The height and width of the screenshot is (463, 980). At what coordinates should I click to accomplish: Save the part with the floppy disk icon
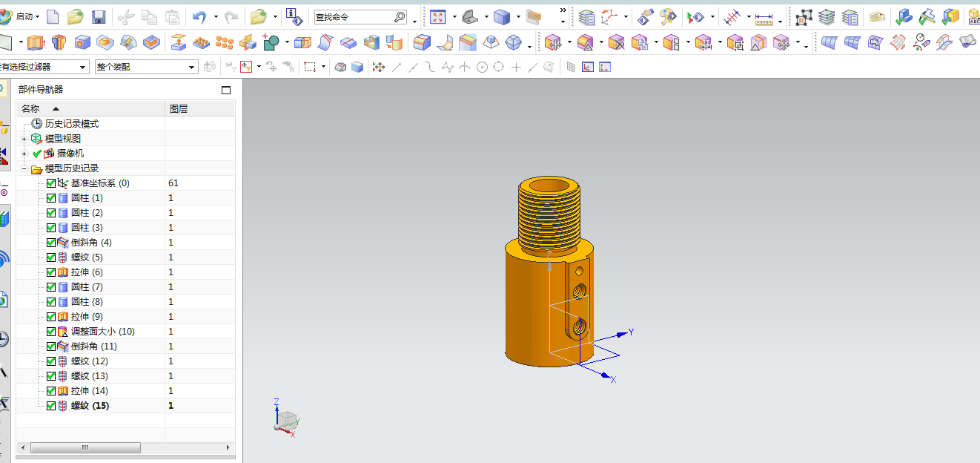98,16
